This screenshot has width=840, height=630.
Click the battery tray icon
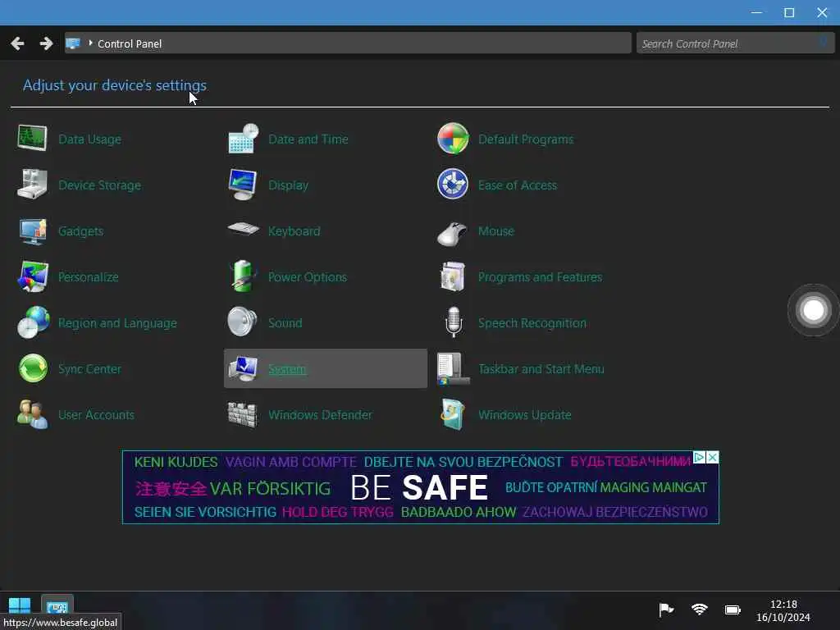[x=733, y=609]
